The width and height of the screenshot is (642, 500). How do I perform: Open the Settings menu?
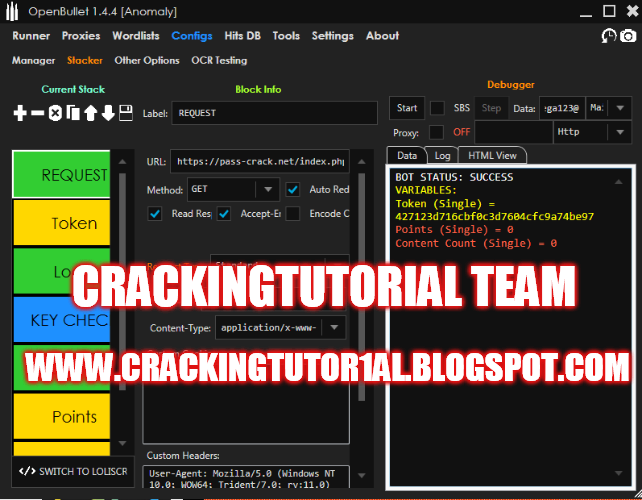332,36
